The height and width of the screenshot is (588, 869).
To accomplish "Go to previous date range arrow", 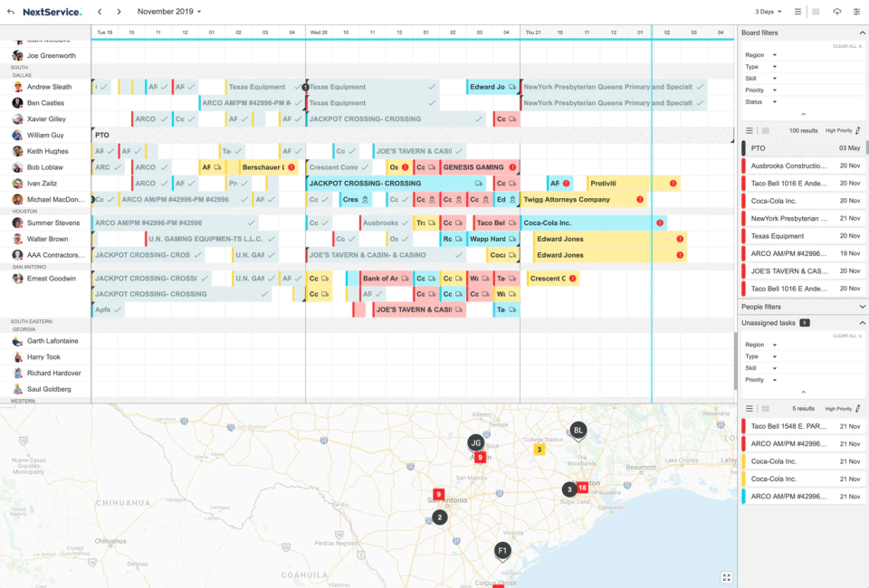I will coord(100,12).
